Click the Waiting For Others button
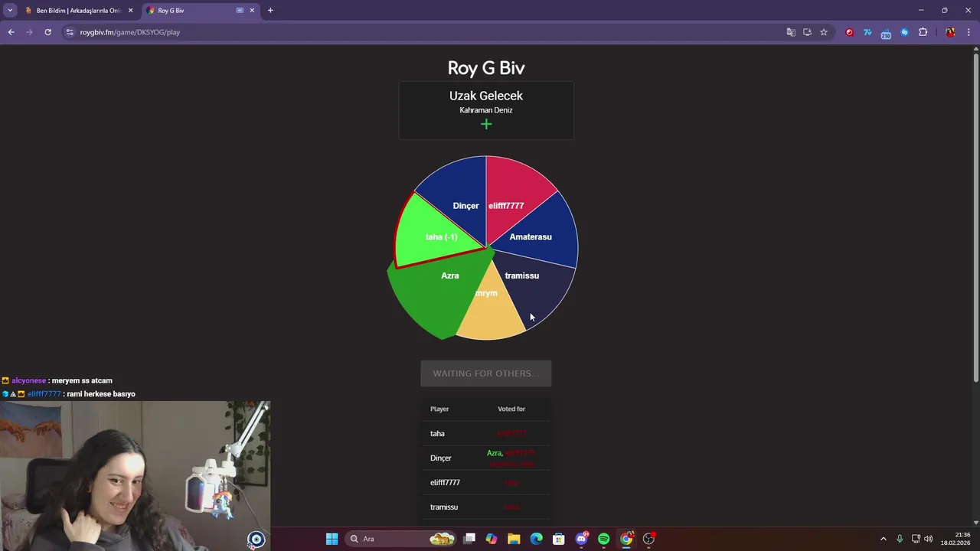This screenshot has width=980, height=551. click(486, 373)
